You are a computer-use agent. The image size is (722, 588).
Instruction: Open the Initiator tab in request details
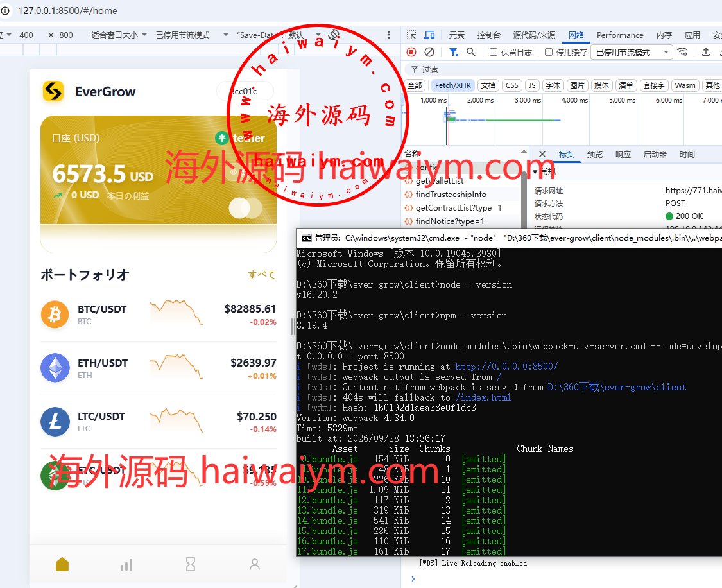(655, 154)
